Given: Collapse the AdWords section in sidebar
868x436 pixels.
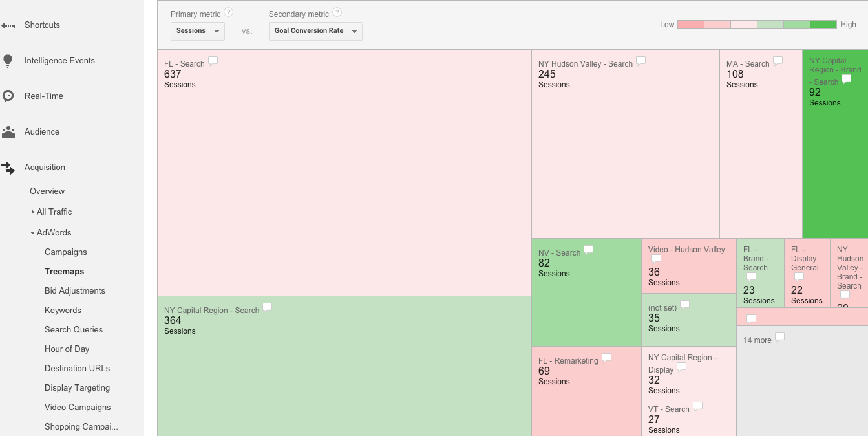Looking at the screenshot, I should coord(33,233).
